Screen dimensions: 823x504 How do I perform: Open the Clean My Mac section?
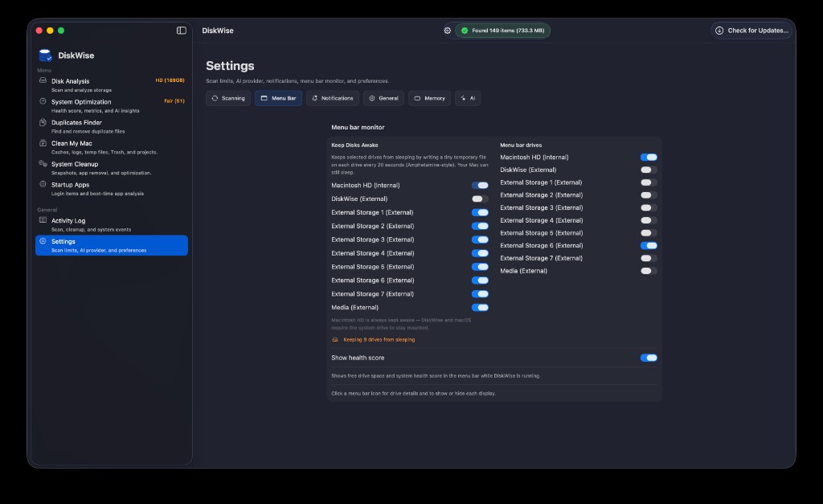[x=111, y=147]
